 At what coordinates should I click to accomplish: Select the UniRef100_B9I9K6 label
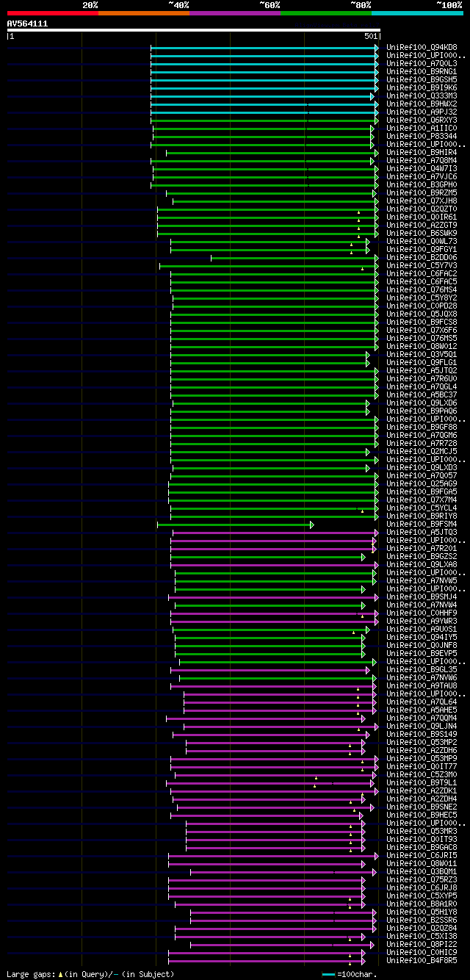pyautogui.click(x=422, y=87)
